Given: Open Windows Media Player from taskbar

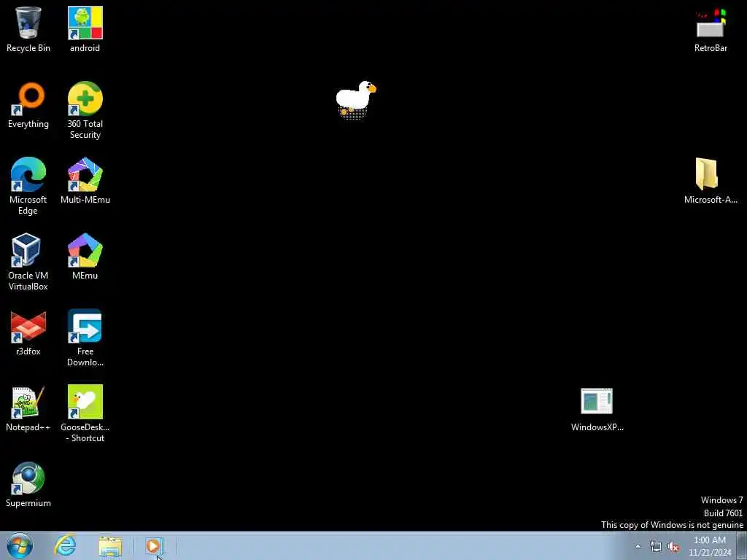Looking at the screenshot, I should [153, 546].
